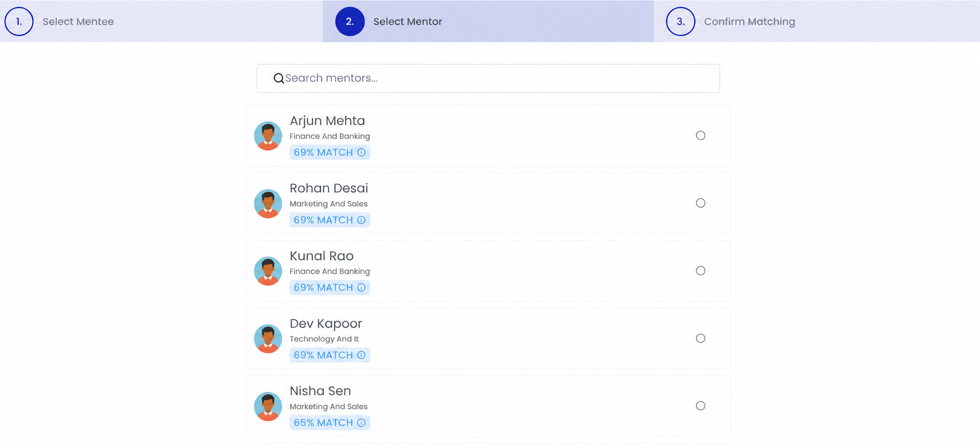
Task: Click Marketing And Sales under Rohan Desai
Action: [329, 204]
